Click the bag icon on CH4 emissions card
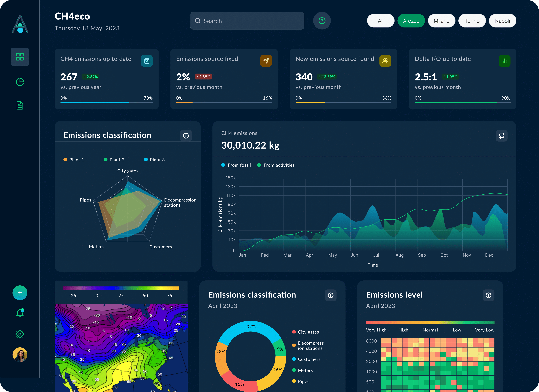Viewport: 539px width, 392px height. tap(147, 61)
